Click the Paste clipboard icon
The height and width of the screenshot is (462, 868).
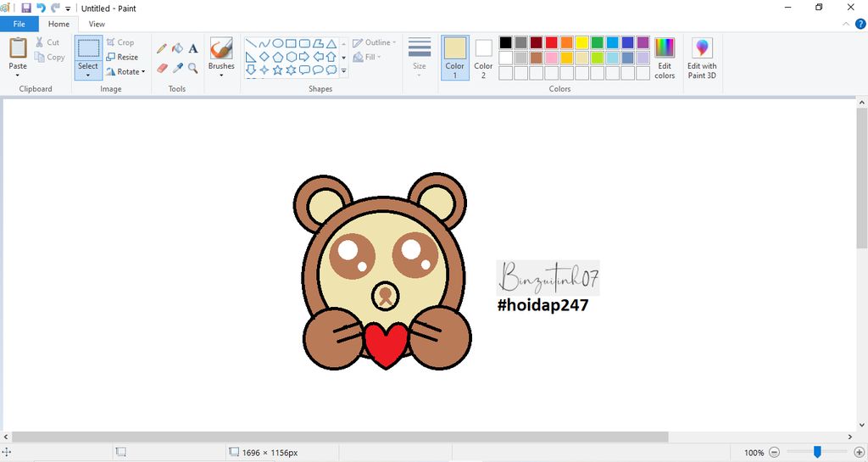[x=18, y=48]
